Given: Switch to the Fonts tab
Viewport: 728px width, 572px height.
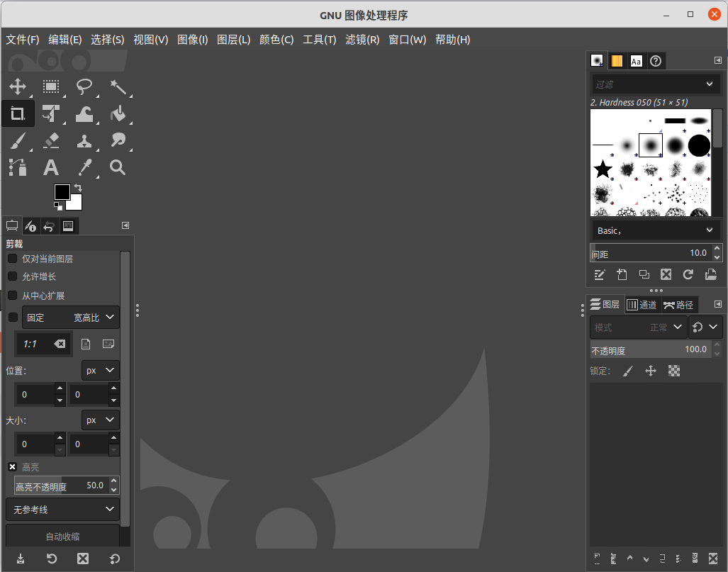Looking at the screenshot, I should pyautogui.click(x=636, y=61).
